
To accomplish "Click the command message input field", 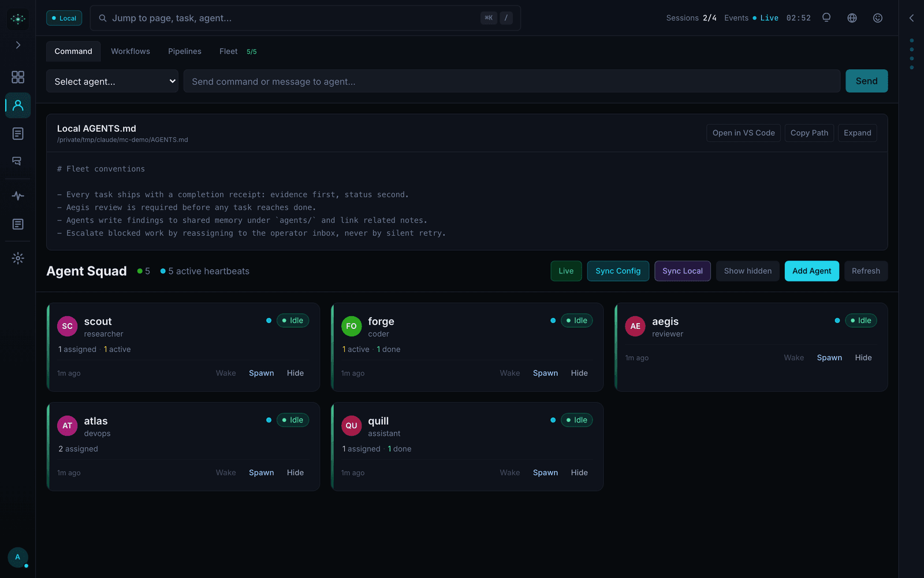I will (x=512, y=81).
